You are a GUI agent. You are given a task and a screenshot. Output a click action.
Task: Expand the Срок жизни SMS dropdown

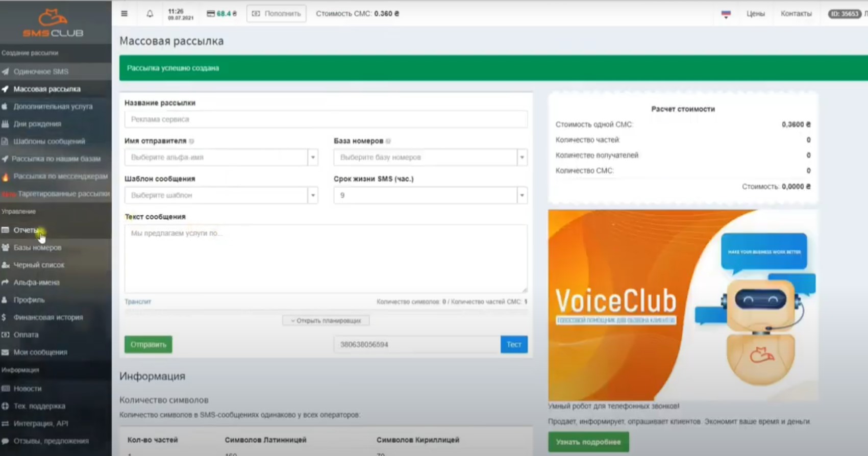[x=430, y=195]
